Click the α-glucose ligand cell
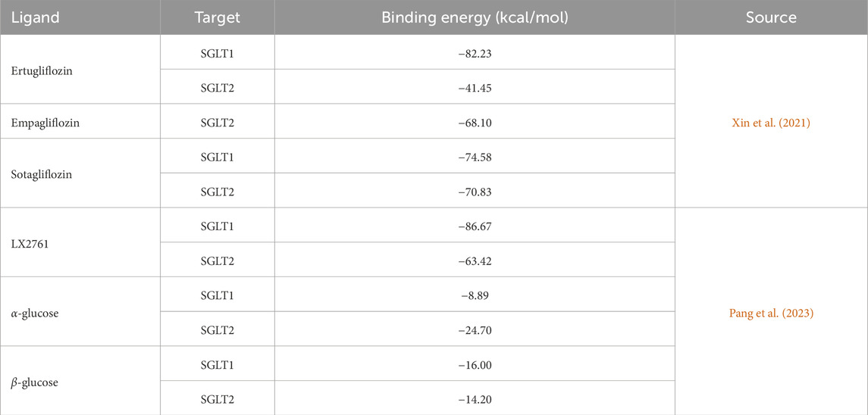 pyautogui.click(x=34, y=312)
